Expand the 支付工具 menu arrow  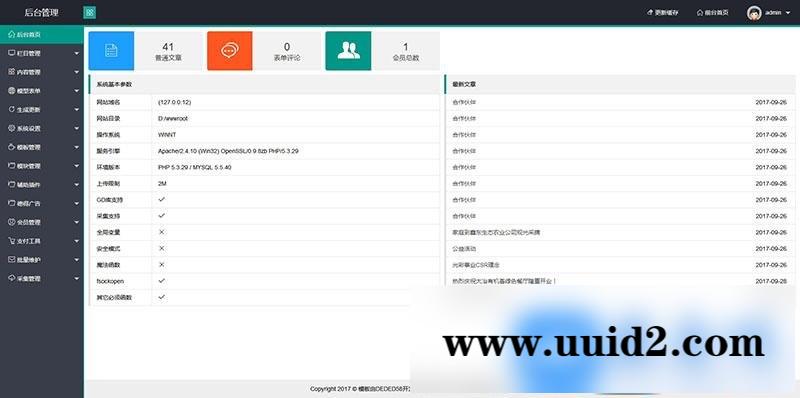point(77,241)
